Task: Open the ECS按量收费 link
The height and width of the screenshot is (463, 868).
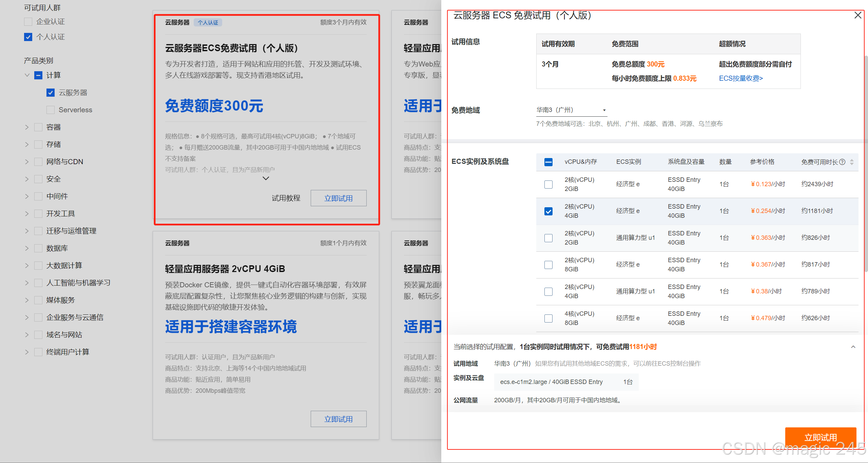Action: pos(740,78)
